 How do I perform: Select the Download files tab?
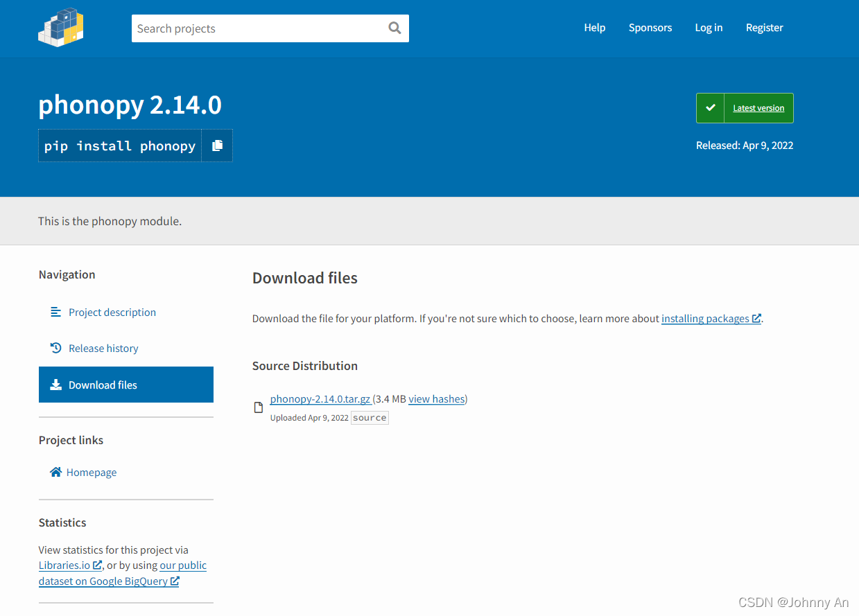pyautogui.click(x=126, y=385)
